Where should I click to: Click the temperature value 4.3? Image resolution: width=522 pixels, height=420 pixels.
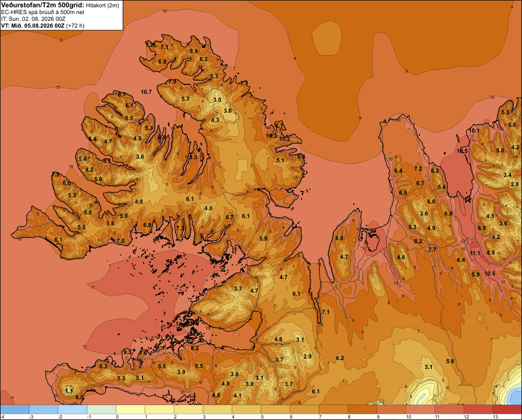[215, 120]
